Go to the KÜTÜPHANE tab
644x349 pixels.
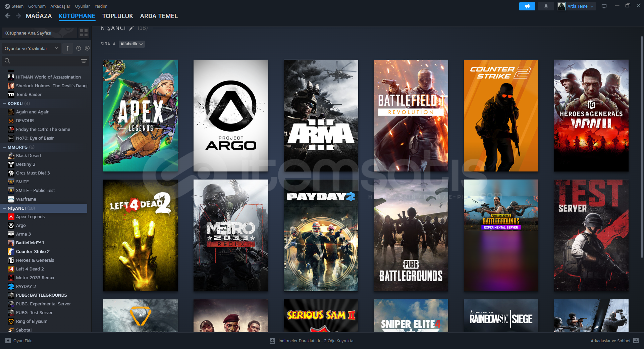point(77,16)
